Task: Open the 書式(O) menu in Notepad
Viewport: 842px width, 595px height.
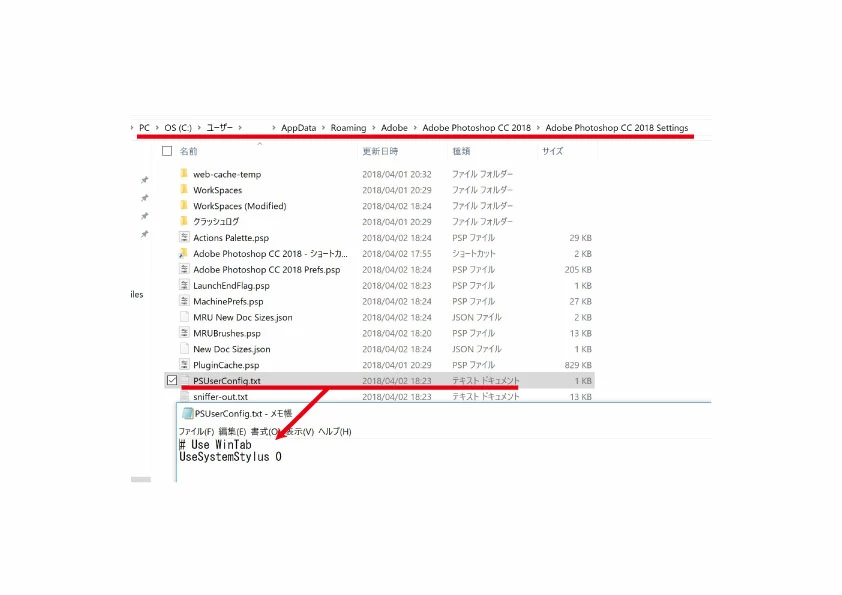Action: coord(265,431)
